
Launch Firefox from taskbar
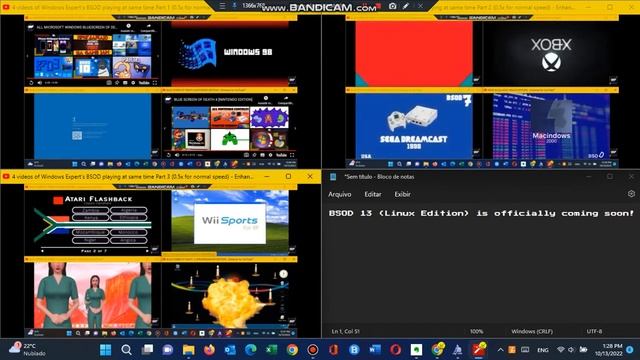click(209, 350)
